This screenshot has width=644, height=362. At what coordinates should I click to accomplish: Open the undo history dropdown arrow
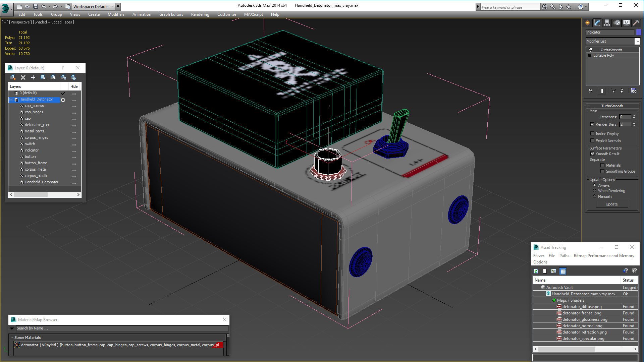click(49, 6)
